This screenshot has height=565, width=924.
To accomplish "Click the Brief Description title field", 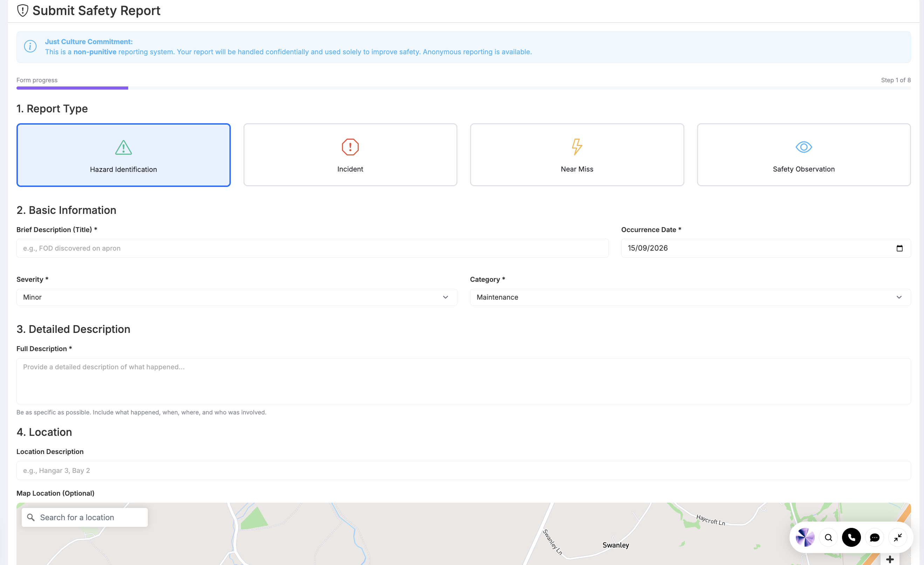I will click(312, 248).
